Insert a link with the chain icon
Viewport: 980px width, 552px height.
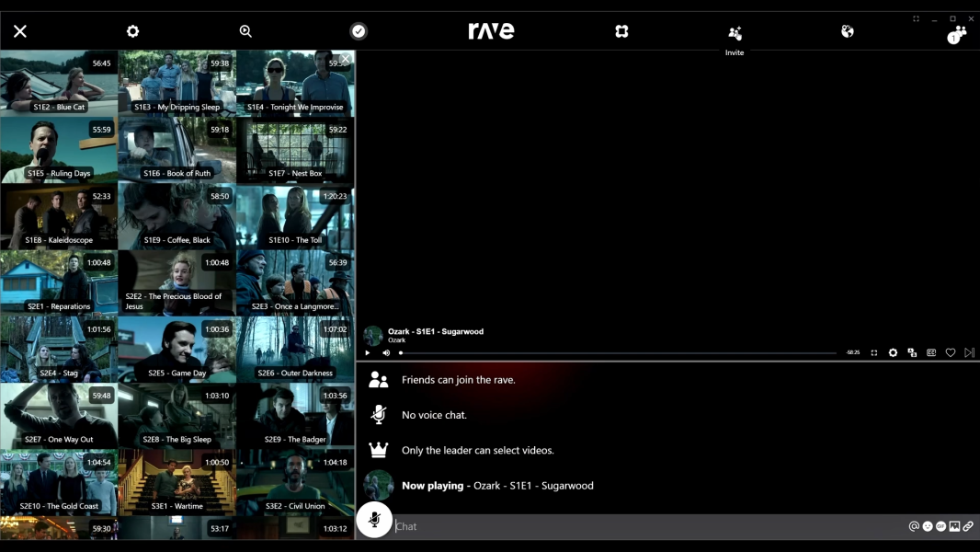(x=968, y=526)
